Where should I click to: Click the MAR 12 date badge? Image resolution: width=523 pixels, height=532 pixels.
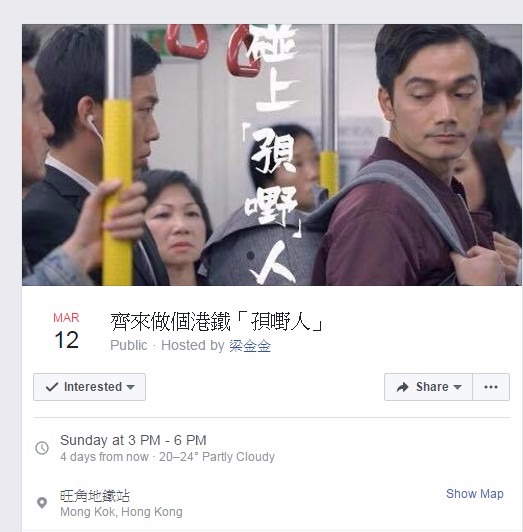[66, 331]
